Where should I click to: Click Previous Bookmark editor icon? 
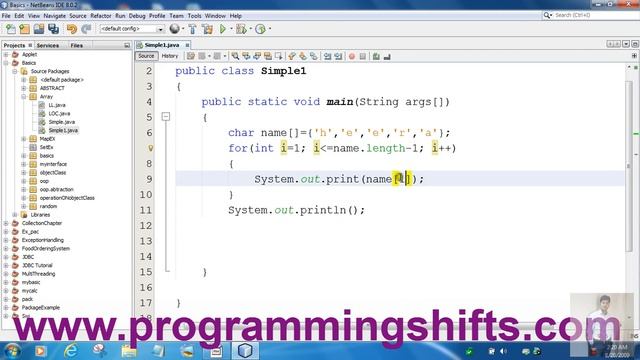point(291,56)
